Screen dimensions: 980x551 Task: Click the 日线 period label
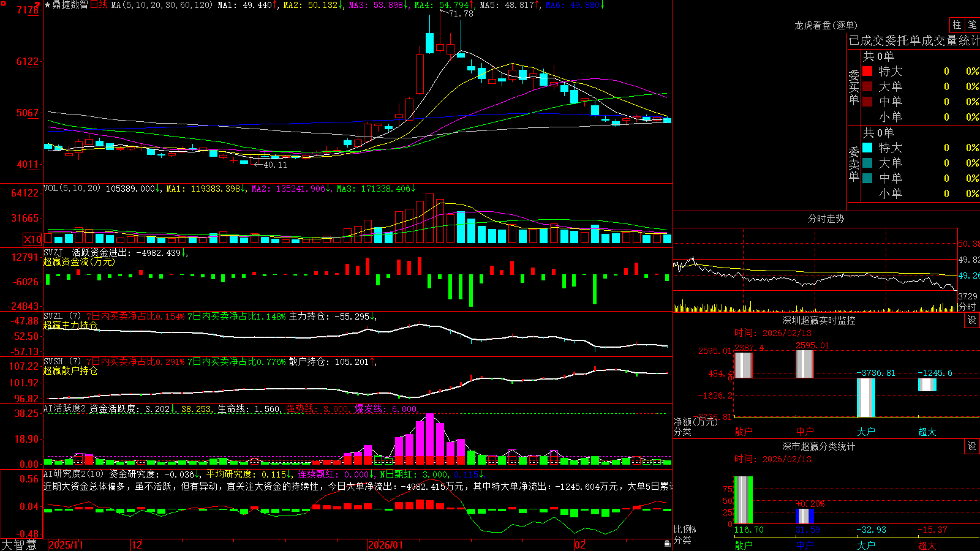click(x=99, y=5)
